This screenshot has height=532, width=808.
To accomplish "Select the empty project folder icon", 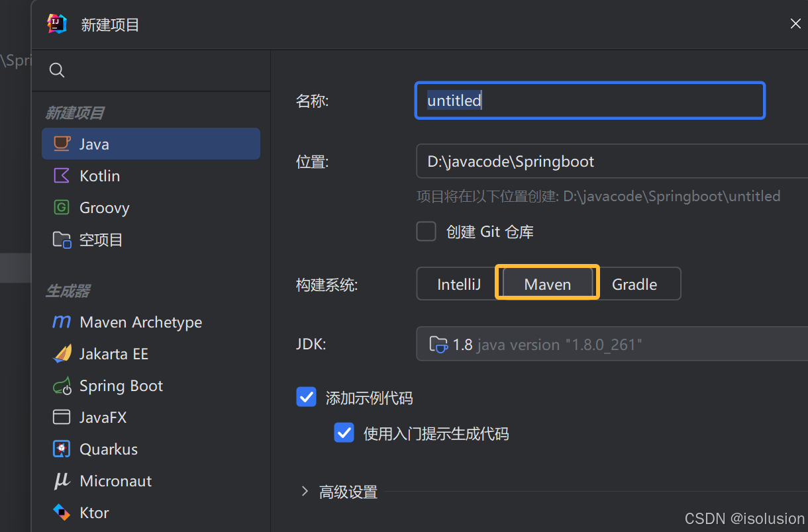I will (62, 240).
